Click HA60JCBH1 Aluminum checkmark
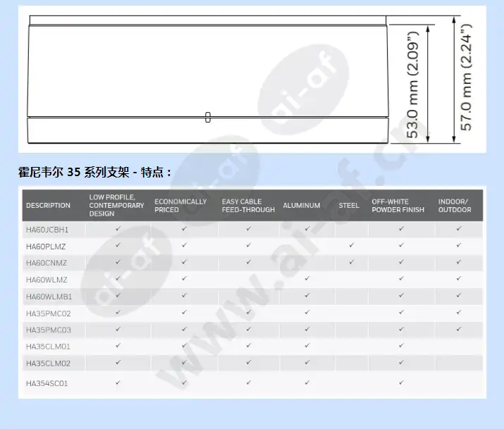Screen dimensions: 504x429 pos(307,229)
